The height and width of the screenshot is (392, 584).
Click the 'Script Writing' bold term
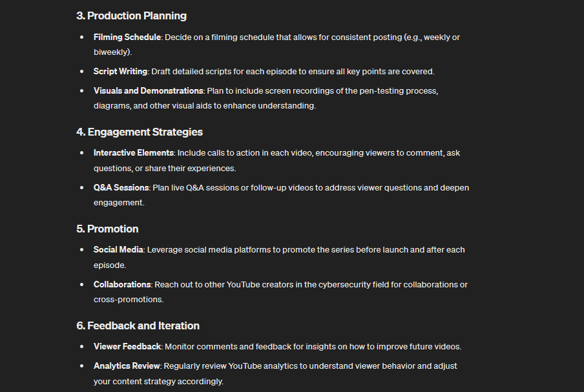point(120,72)
